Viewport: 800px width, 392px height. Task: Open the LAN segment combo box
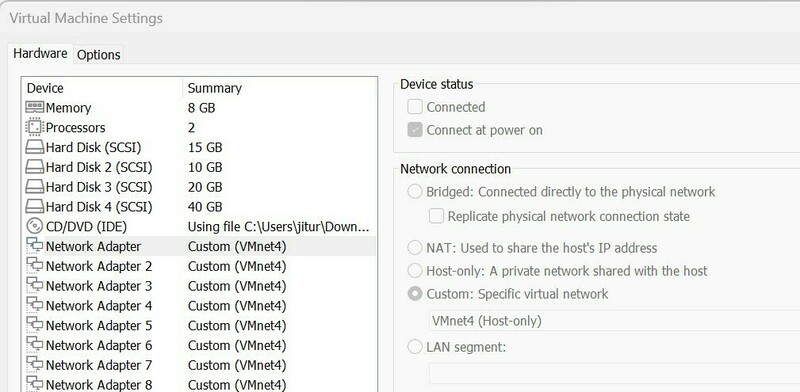[614, 374]
